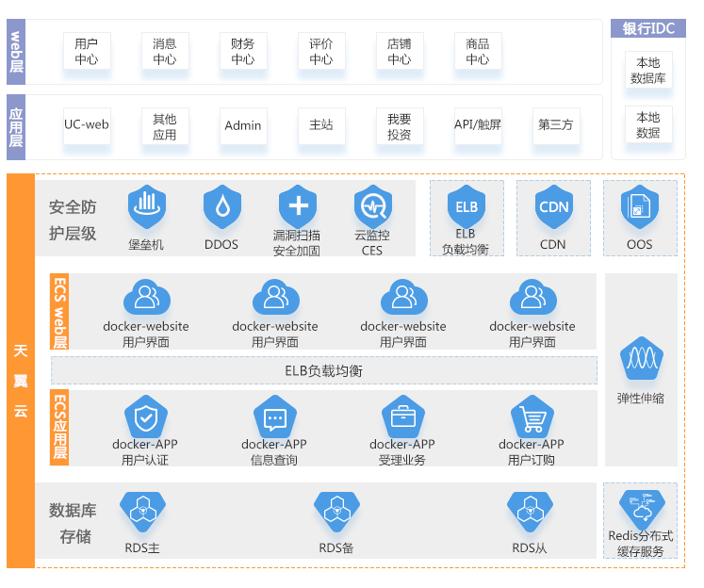Click the 天翼云 orange sidebar label
The width and height of the screenshot is (704, 588).
[20, 370]
